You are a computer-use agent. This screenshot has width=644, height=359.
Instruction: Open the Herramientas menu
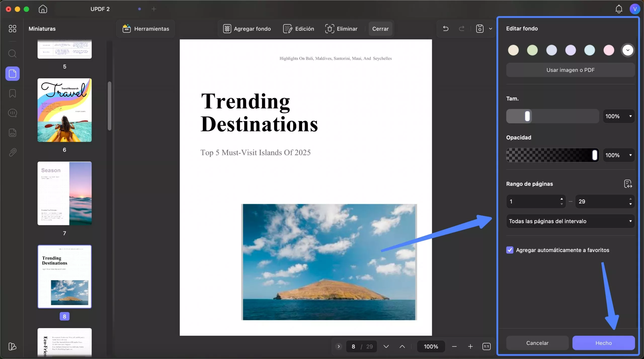[146, 29]
